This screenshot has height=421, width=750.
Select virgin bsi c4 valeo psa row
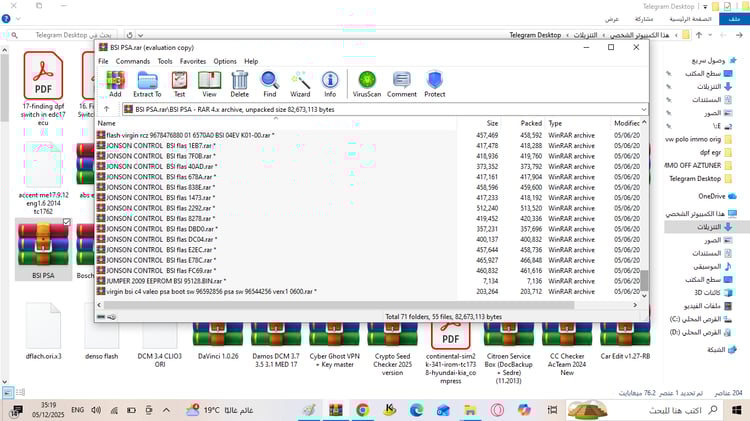point(368,291)
